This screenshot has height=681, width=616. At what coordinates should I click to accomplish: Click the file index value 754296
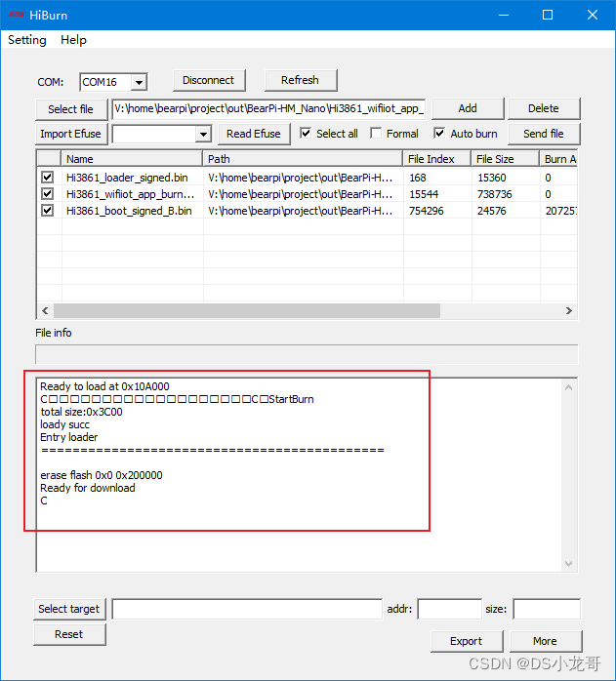pos(426,211)
